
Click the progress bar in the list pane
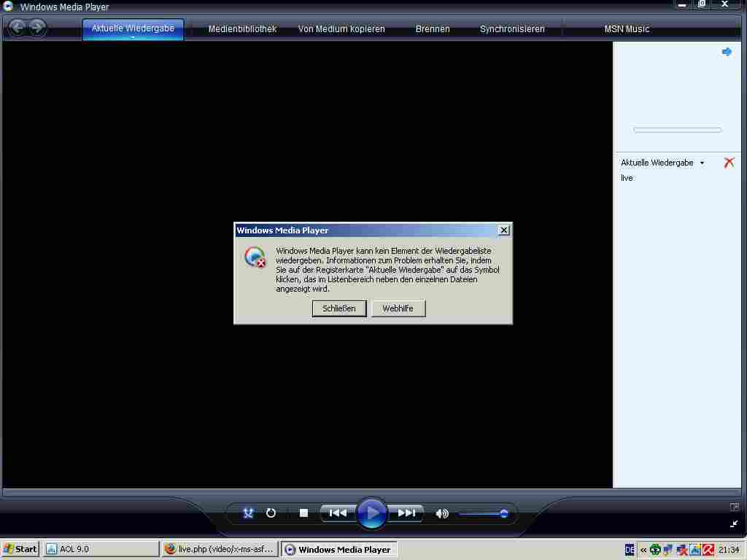[678, 130]
